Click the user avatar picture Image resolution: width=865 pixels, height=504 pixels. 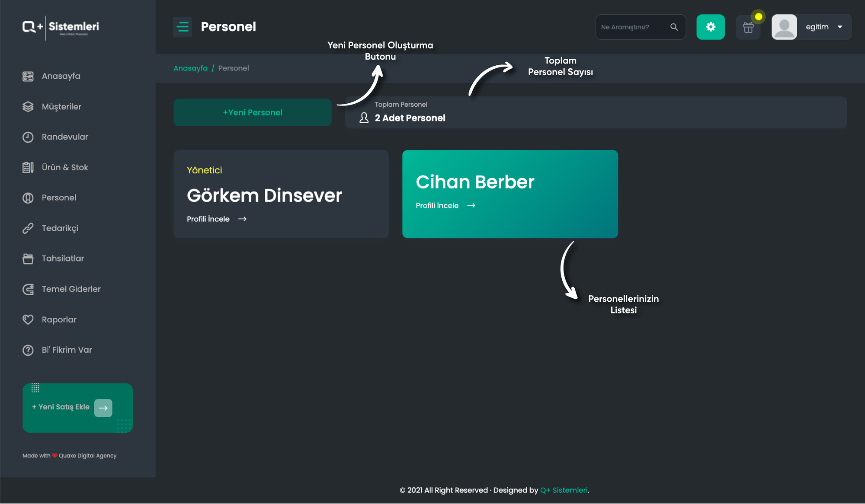tap(784, 27)
